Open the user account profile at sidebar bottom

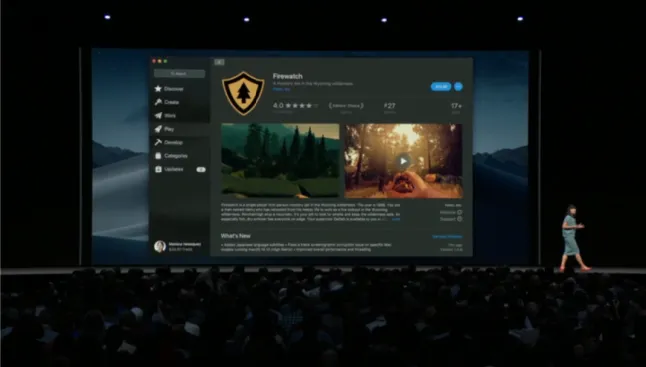point(178,246)
